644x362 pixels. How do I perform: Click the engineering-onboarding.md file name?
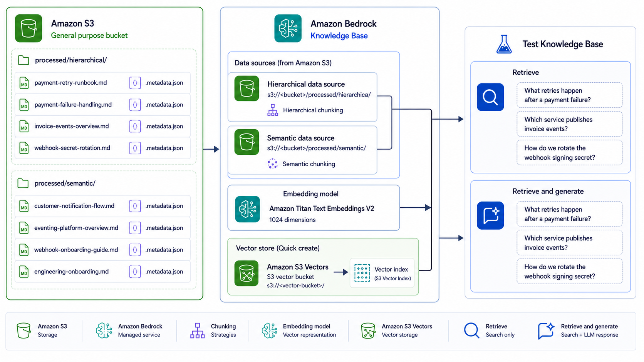[71, 272]
